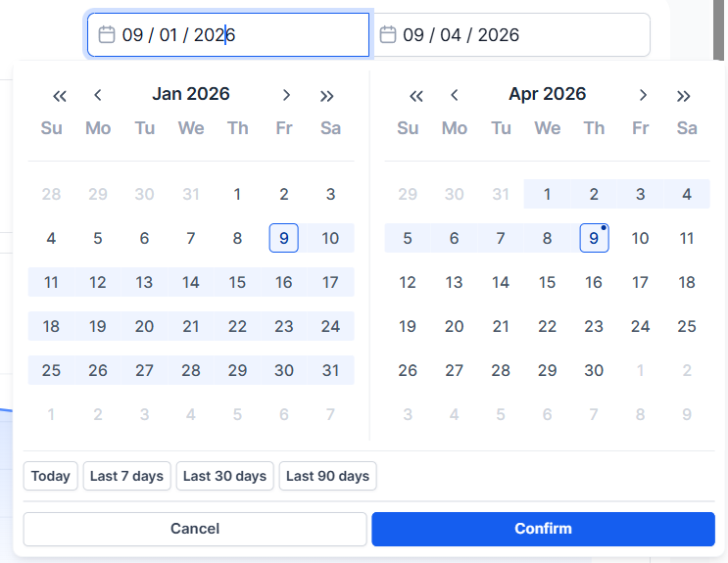
Task: Go to next month in Apr 2026 calendar
Action: coord(643,95)
